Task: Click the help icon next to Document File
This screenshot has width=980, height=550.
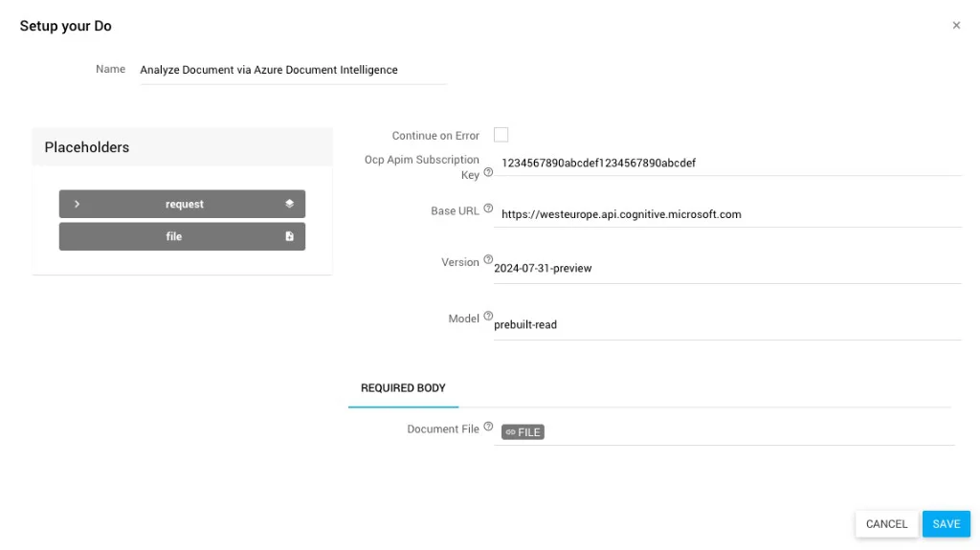Action: click(x=488, y=427)
